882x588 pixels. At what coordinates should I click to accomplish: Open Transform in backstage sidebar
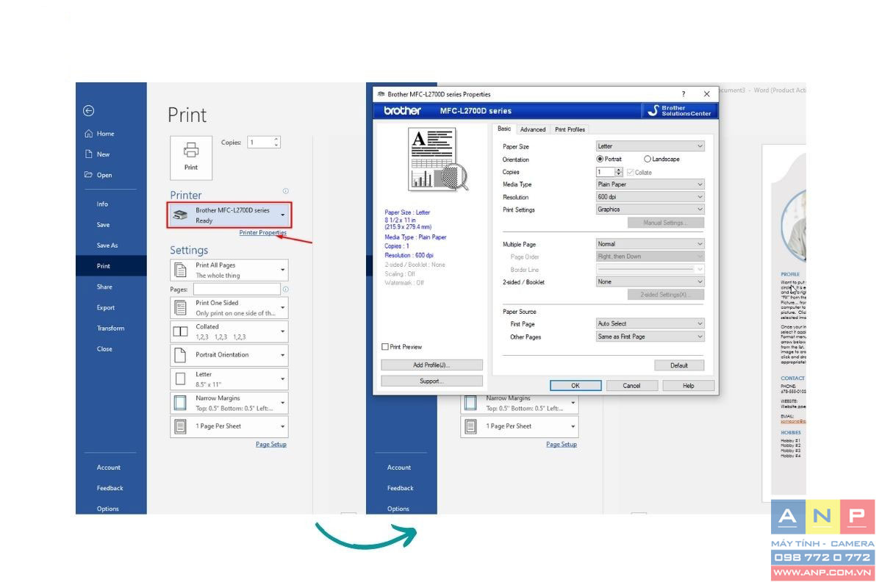[110, 328]
